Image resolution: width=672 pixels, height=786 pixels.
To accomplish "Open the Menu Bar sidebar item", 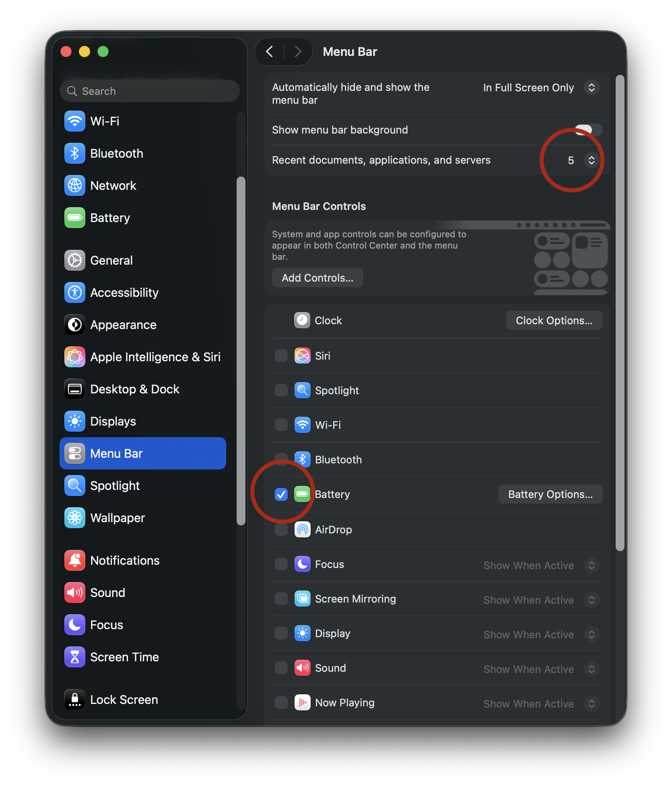I will (143, 453).
